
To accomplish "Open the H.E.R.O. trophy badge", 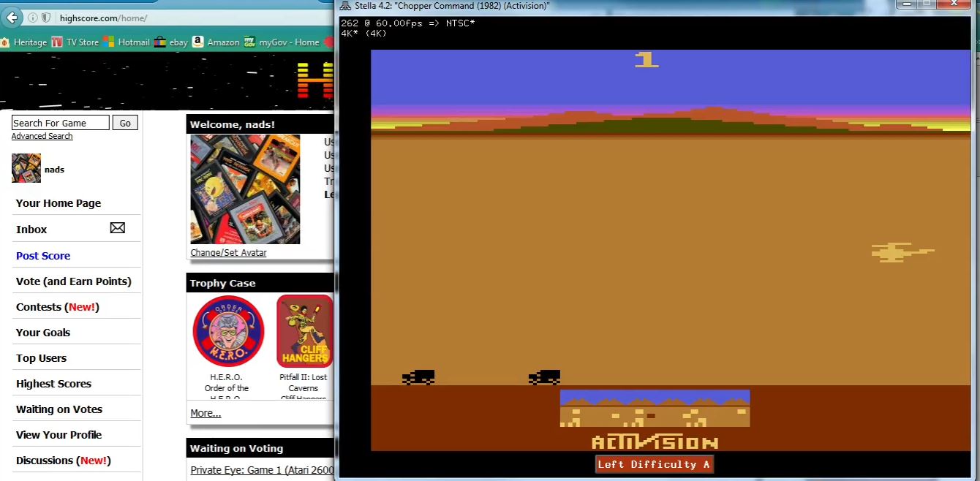I will [x=228, y=331].
